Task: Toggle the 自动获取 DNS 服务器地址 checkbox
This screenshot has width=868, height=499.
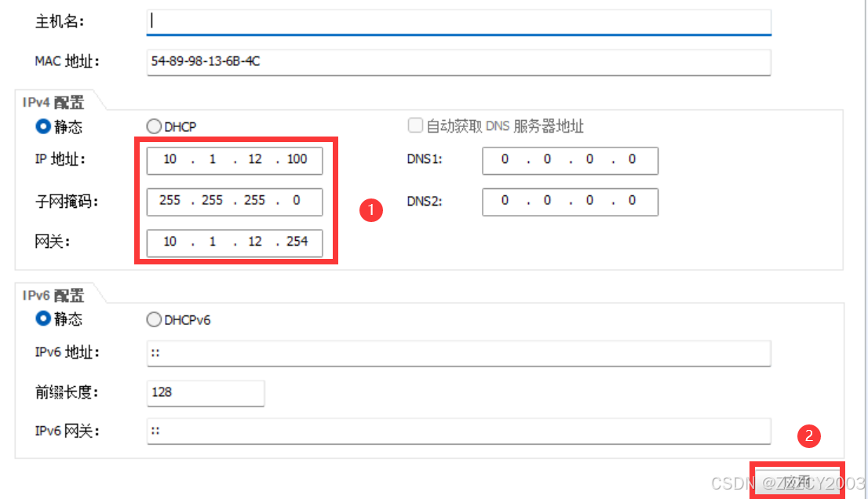Action: click(415, 126)
